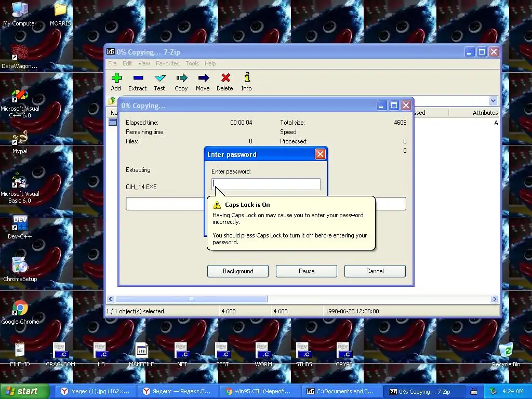Select MAKEFILE icon on desktop
The height and width of the screenshot is (399, 532).
141,354
